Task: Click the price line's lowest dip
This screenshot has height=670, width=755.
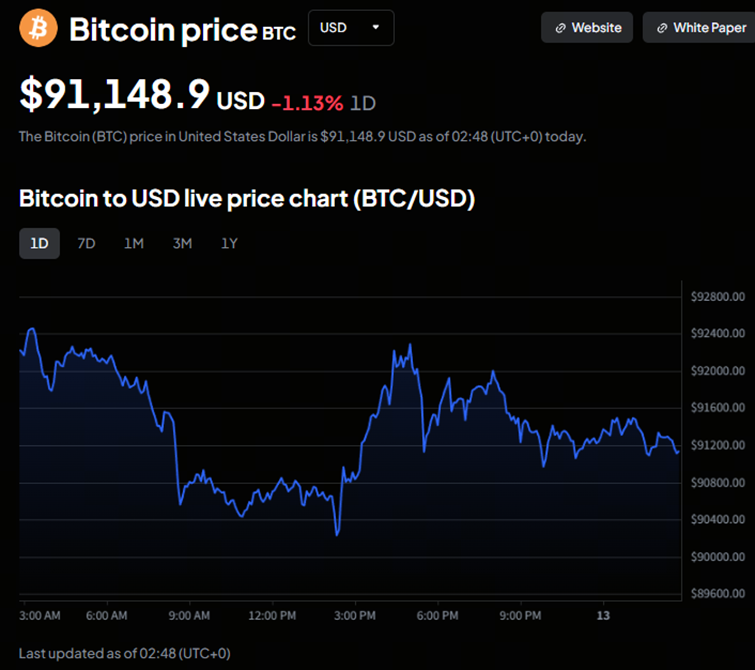Action: [x=337, y=534]
